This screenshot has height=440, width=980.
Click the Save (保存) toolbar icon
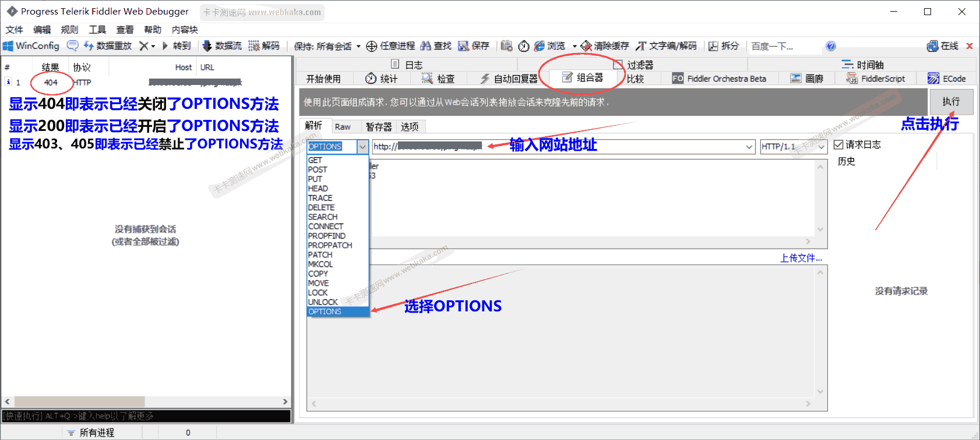464,46
